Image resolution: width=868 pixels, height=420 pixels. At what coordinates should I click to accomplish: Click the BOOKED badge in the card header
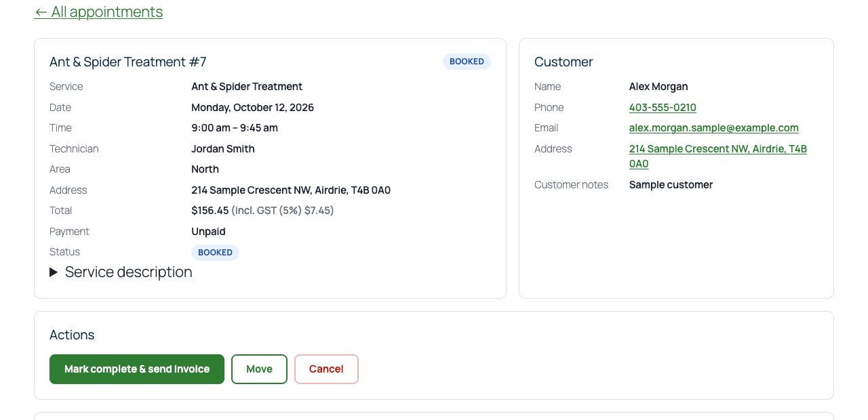click(467, 62)
